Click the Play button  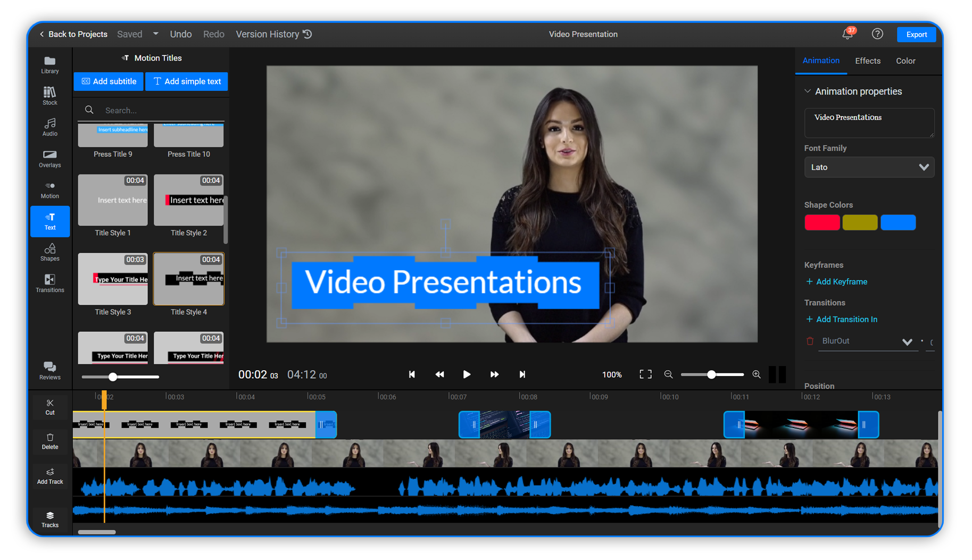tap(467, 374)
